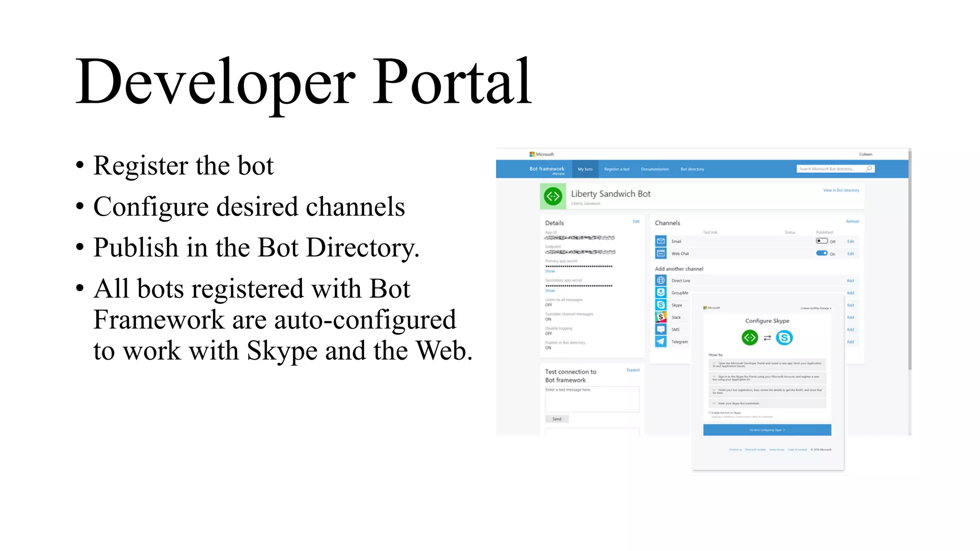Click the swap arrows icon in Configure Skype
Viewport: 980px width, 551px height.
point(767,338)
